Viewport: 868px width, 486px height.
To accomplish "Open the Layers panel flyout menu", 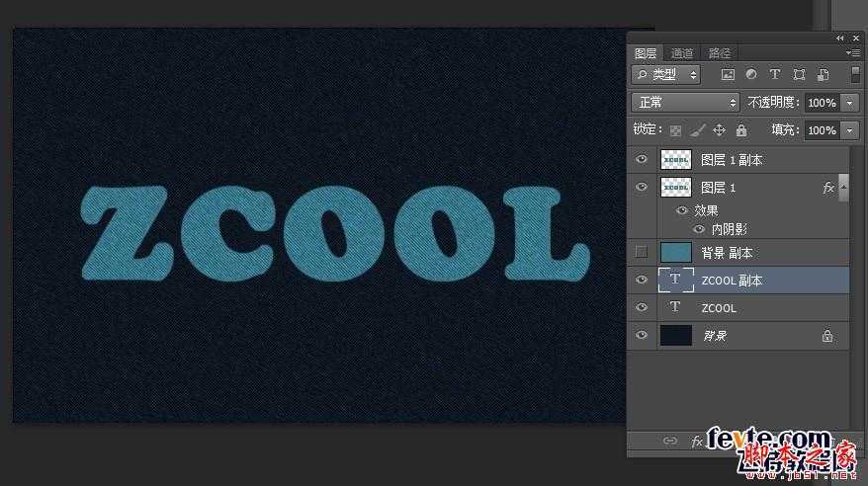I will [x=853, y=53].
